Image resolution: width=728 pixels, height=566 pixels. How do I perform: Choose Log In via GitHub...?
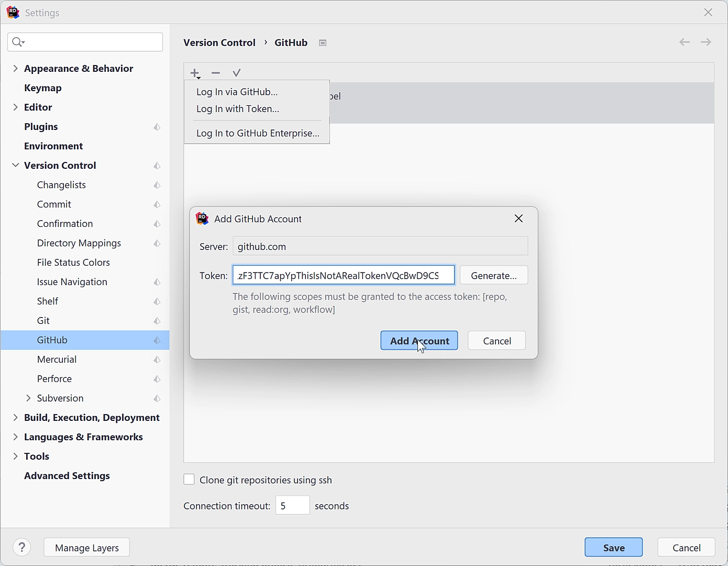tap(257, 92)
